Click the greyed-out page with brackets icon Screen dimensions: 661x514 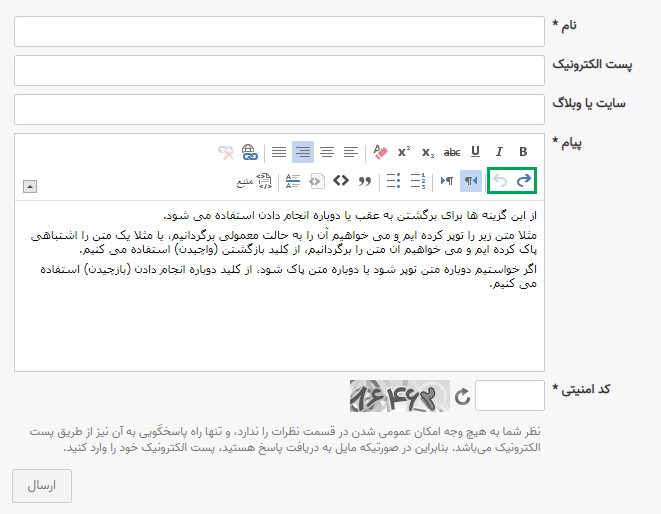tap(317, 181)
